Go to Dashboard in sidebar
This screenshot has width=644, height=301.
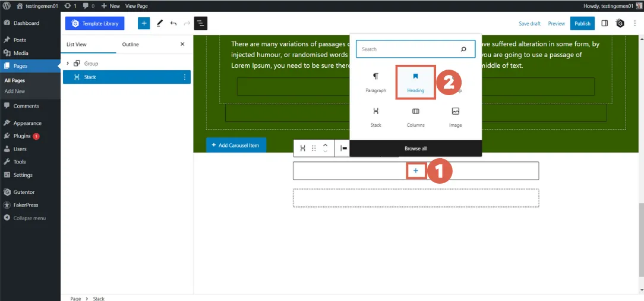click(x=26, y=23)
